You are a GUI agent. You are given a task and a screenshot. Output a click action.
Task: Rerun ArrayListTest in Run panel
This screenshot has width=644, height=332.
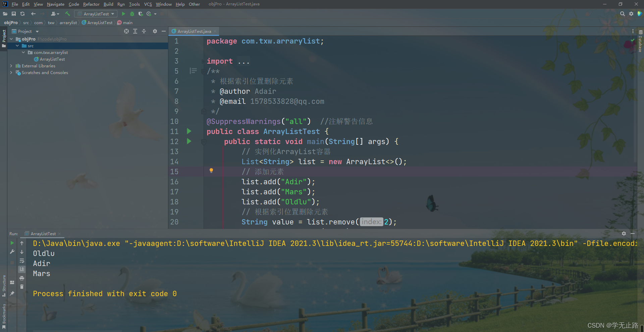click(12, 243)
